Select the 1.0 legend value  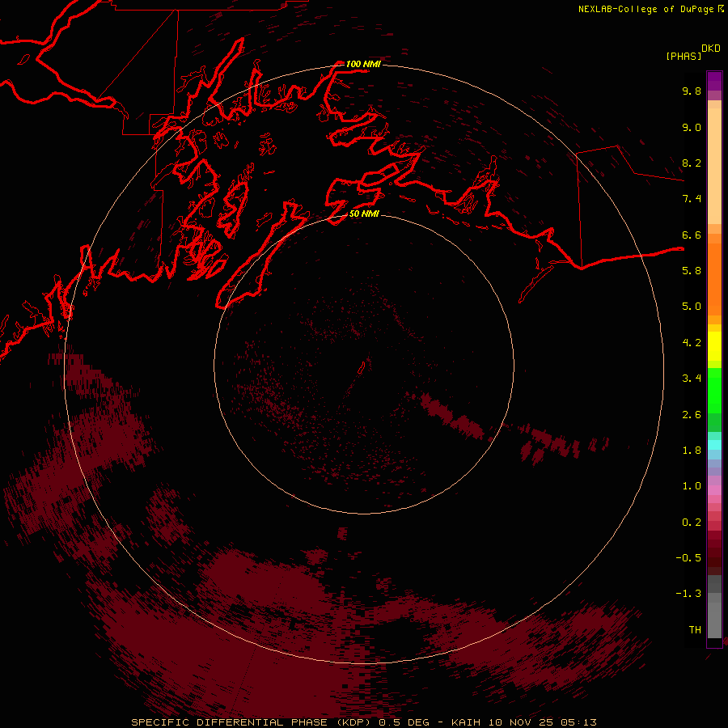tap(692, 486)
